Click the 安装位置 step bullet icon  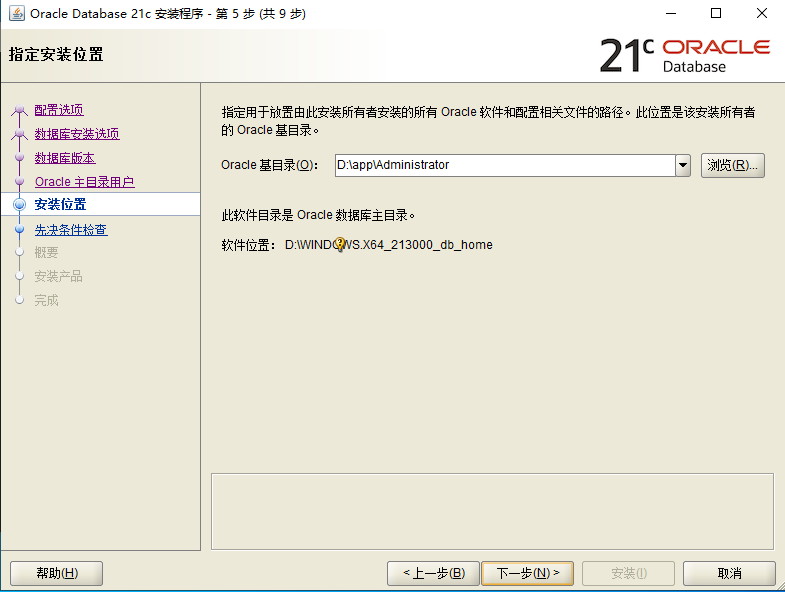click(20, 204)
